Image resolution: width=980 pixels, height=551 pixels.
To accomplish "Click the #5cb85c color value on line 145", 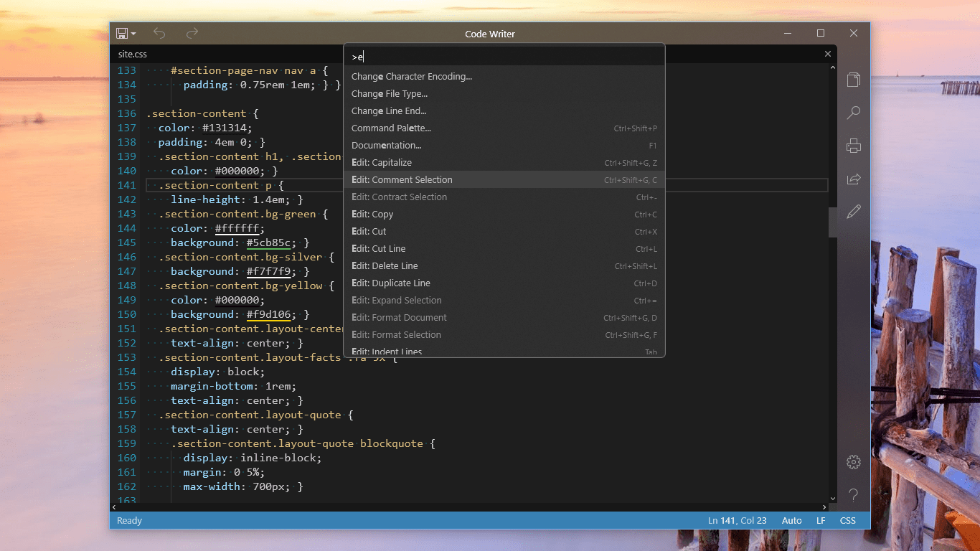I will point(269,242).
